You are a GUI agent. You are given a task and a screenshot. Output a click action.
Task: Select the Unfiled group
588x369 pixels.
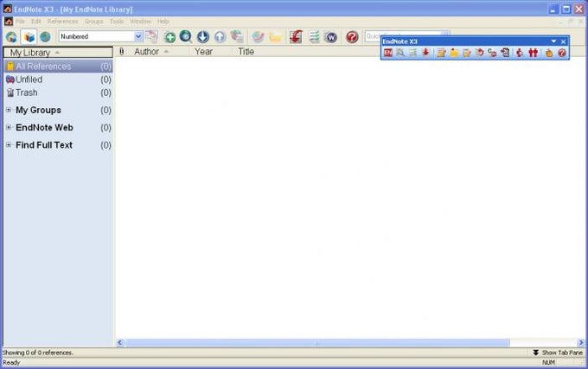point(58,80)
